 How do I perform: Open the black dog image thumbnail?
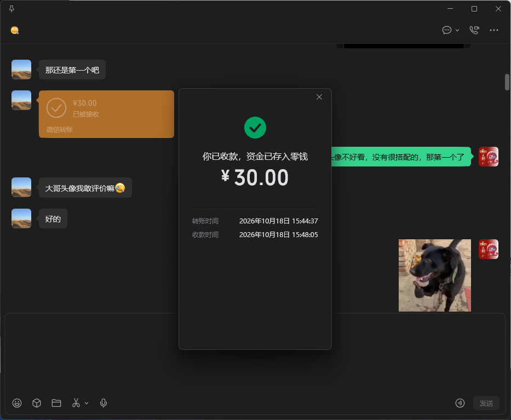pyautogui.click(x=435, y=275)
